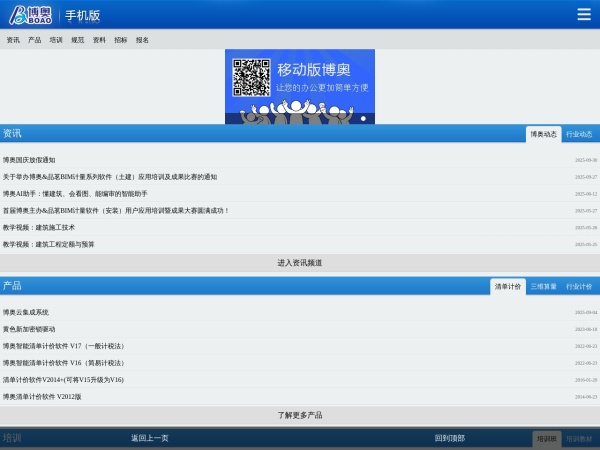Open 博奥智能清单计价软件 V16
The image size is (600, 450).
click(64, 363)
